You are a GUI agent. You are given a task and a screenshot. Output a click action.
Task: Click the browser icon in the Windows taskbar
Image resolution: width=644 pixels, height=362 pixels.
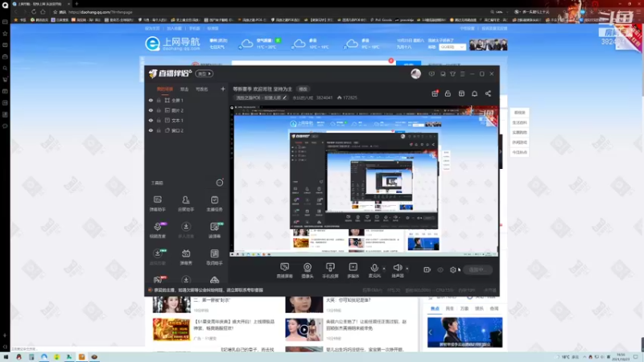pyautogui.click(x=44, y=356)
